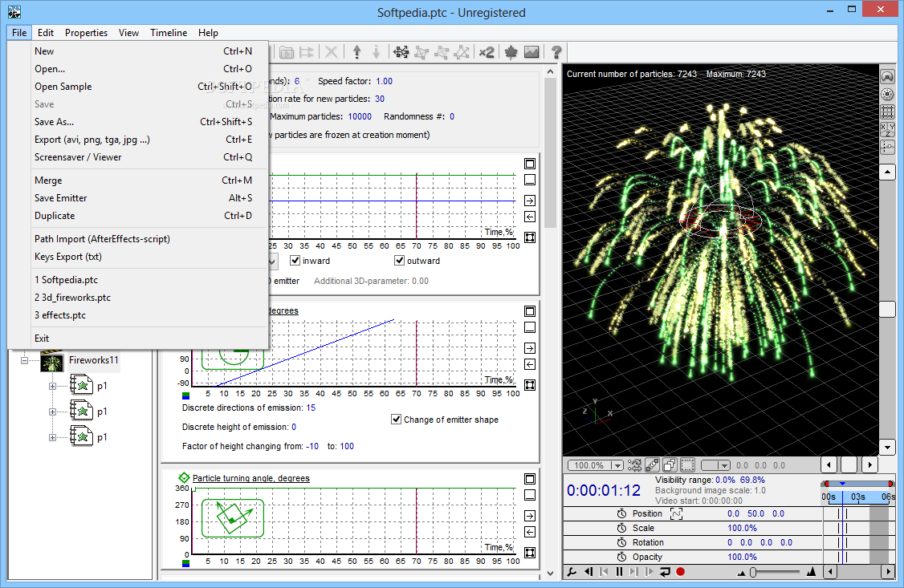Uncheck the inward checkbox
The height and width of the screenshot is (588, 904).
point(295,261)
